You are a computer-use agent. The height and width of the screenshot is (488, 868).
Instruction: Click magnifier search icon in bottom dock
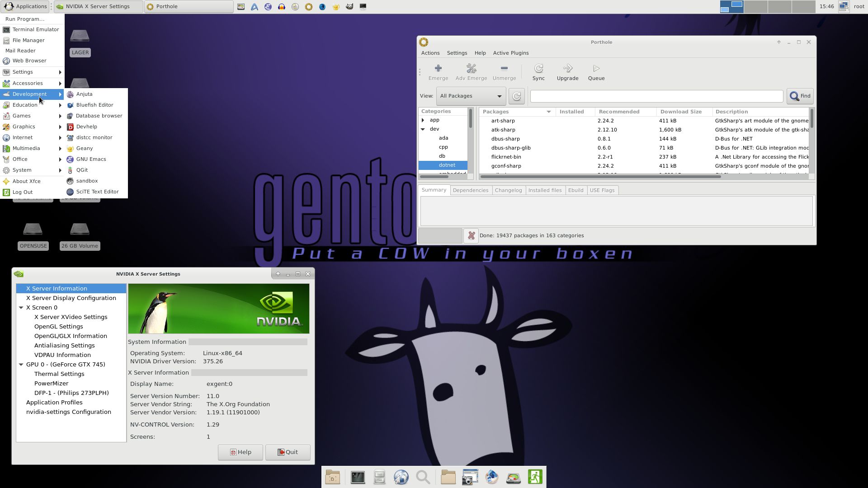click(x=423, y=477)
